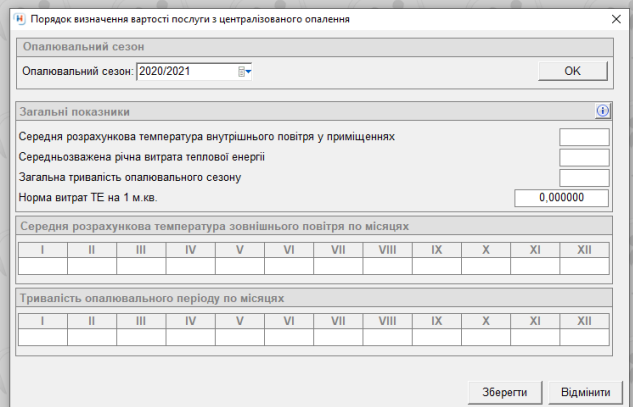Click the 2020/2021 season text field
This screenshot has height=407, width=633.
pyautogui.click(x=185, y=71)
